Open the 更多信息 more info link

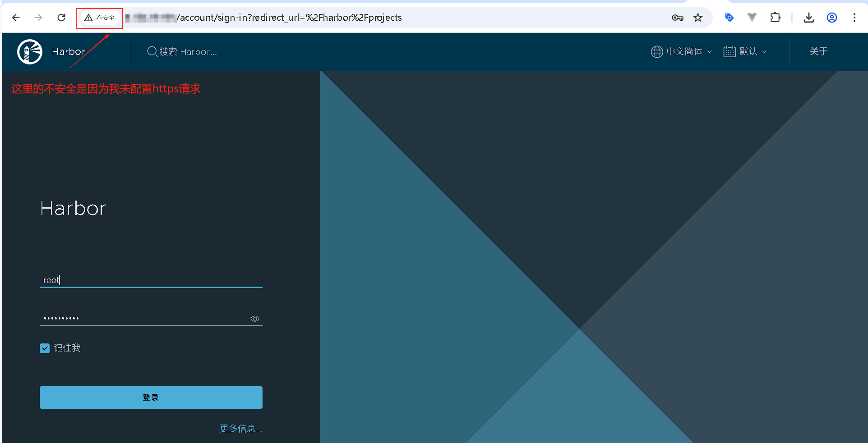click(241, 429)
